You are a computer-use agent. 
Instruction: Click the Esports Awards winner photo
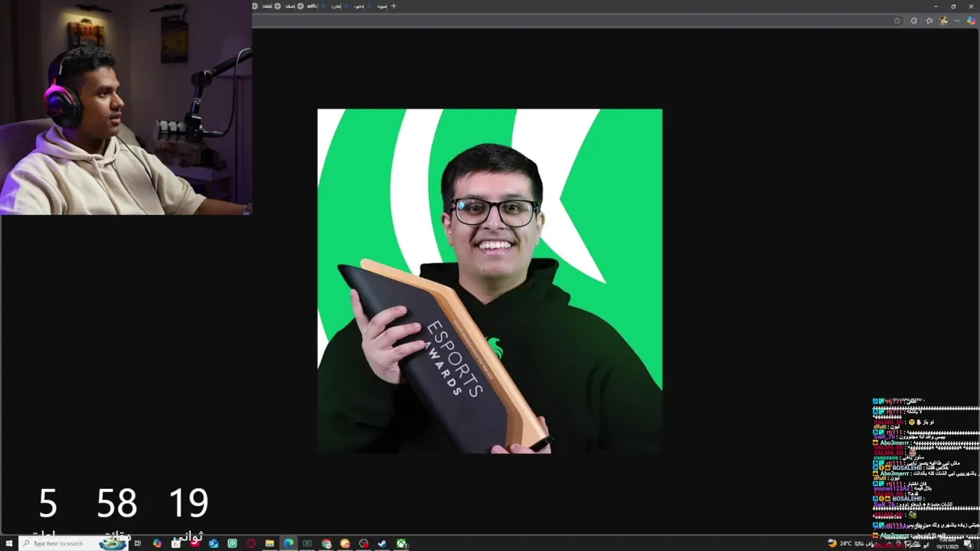(x=490, y=281)
